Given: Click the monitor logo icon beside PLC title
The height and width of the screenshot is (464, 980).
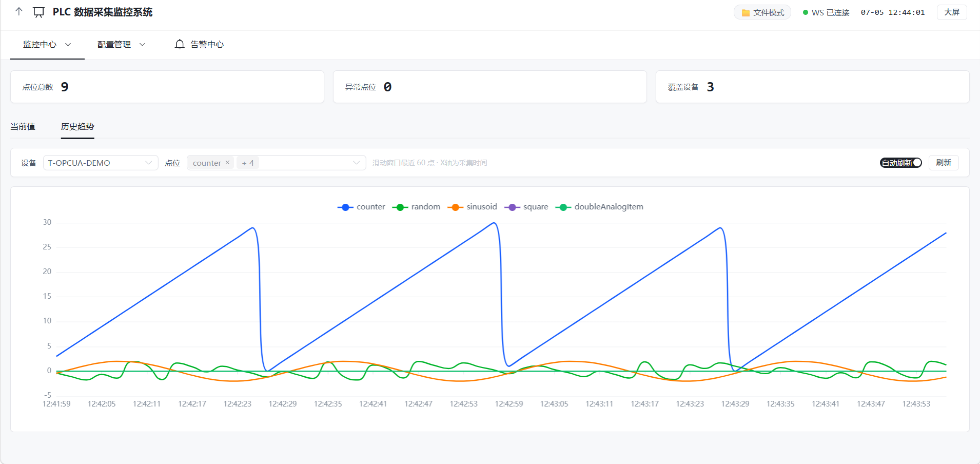Looking at the screenshot, I should 38,12.
